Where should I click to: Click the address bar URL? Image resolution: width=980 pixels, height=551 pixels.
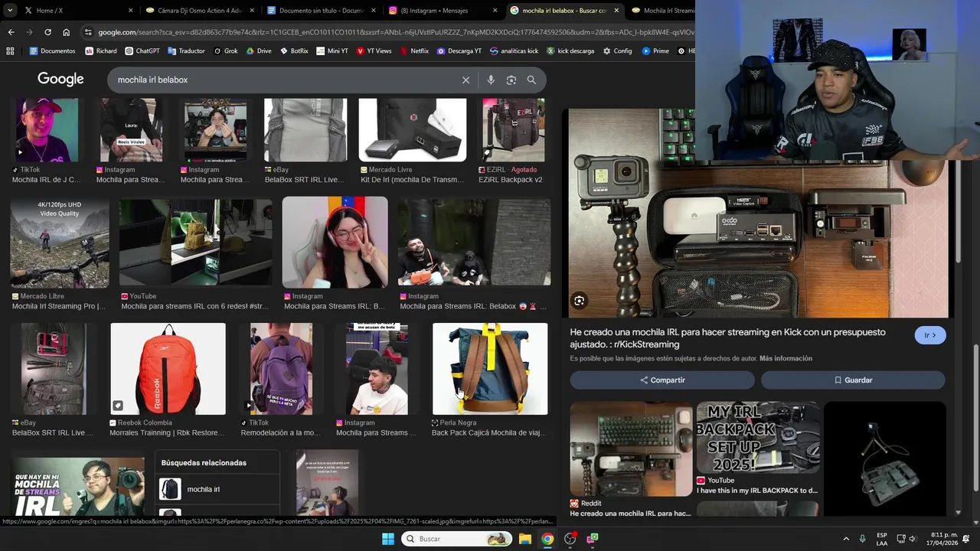[x=396, y=32]
